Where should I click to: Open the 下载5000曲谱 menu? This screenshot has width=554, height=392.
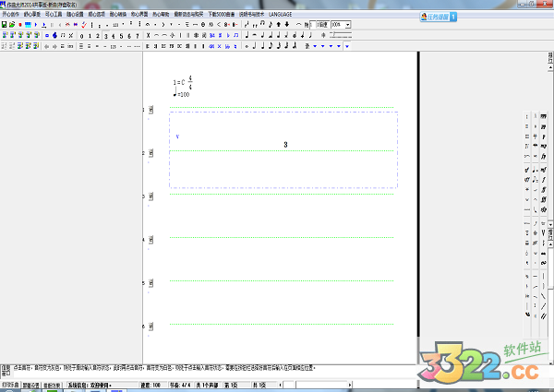[222, 15]
